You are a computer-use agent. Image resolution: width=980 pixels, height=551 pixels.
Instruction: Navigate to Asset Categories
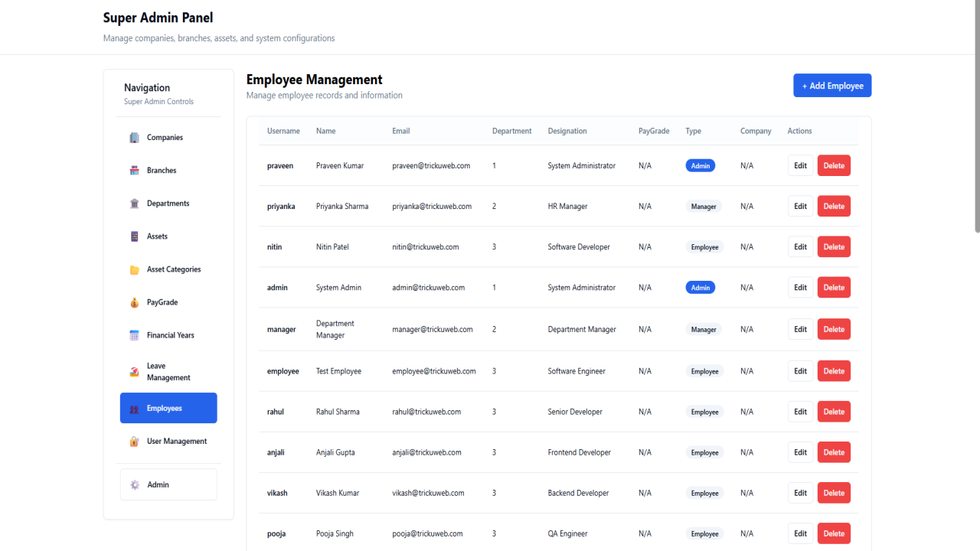168,269
